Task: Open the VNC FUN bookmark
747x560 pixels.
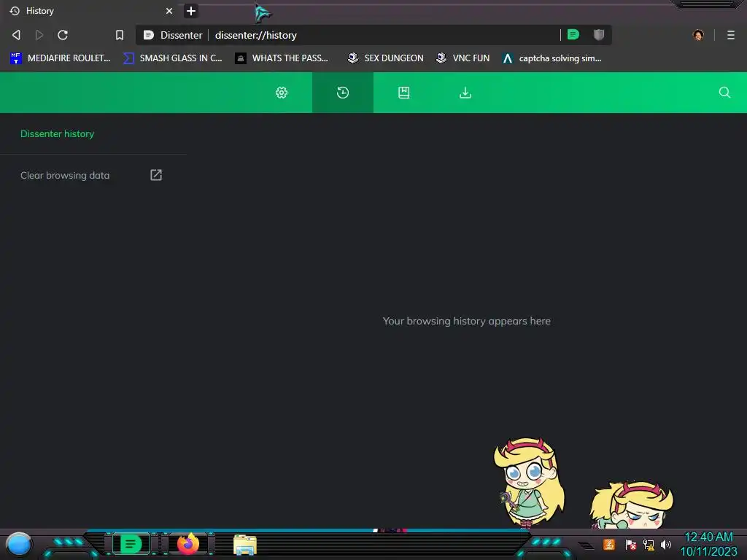Action: coord(463,58)
